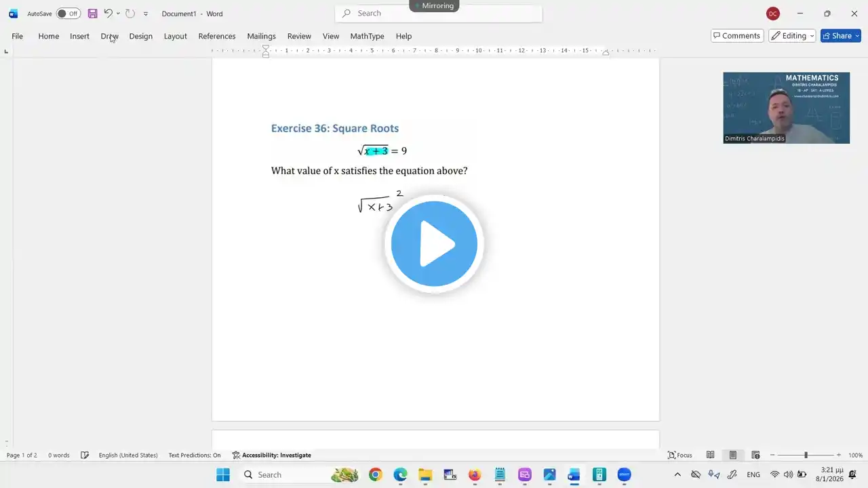The width and height of the screenshot is (868, 488).
Task: Click the English (United States) language button
Action: click(128, 455)
